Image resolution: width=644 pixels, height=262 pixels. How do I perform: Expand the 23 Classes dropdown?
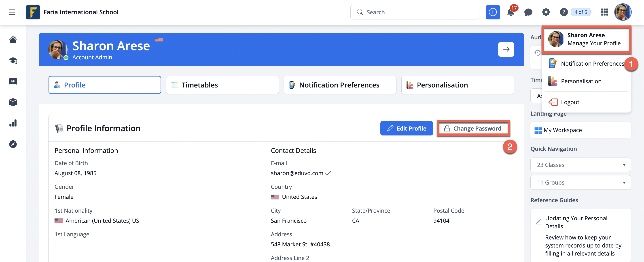coord(580,165)
